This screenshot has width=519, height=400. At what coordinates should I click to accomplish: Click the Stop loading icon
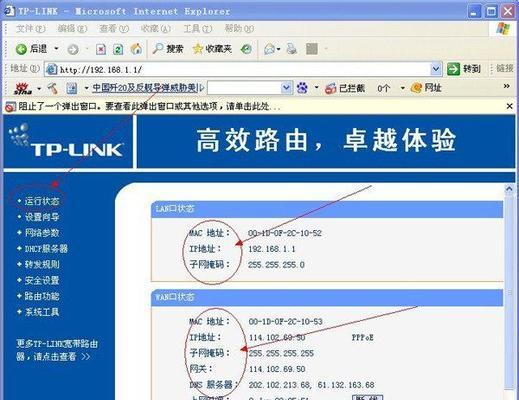(x=101, y=50)
